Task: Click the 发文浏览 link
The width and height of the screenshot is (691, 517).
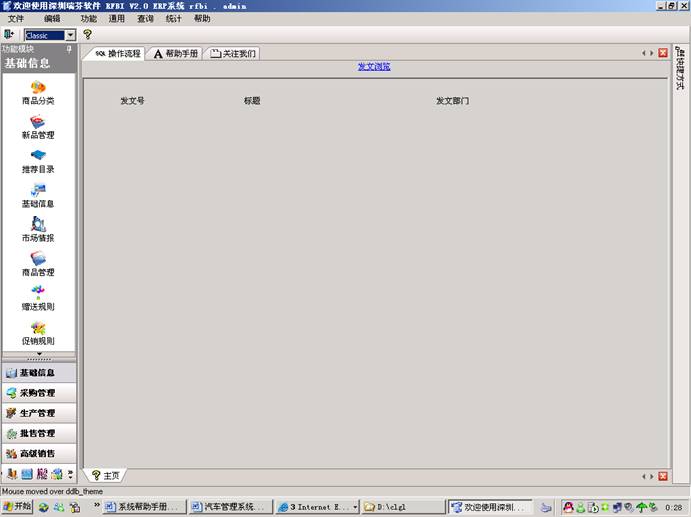Action: 374,67
